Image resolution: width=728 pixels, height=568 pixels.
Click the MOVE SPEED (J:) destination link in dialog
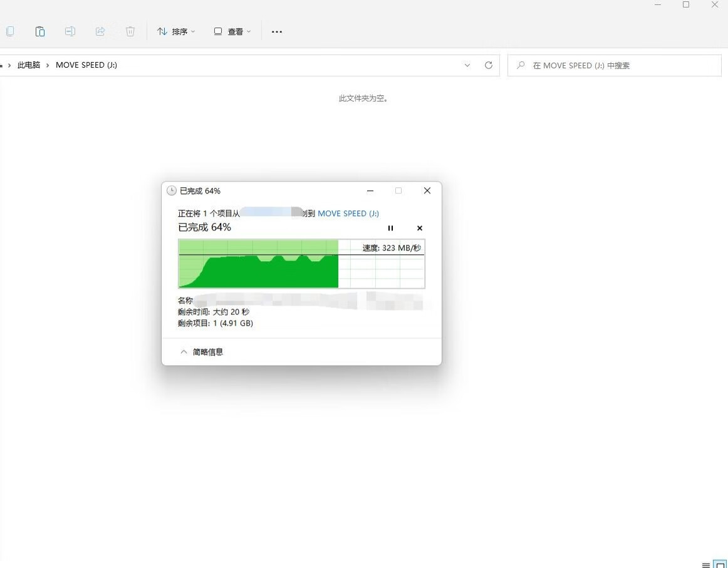[348, 214]
